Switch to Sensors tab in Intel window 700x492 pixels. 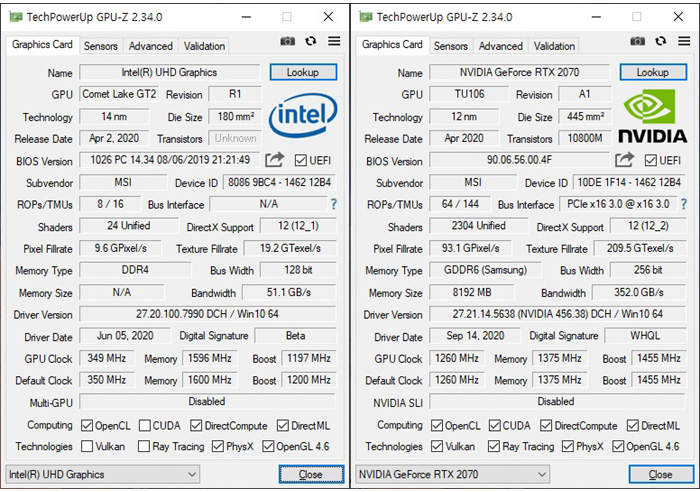point(100,46)
